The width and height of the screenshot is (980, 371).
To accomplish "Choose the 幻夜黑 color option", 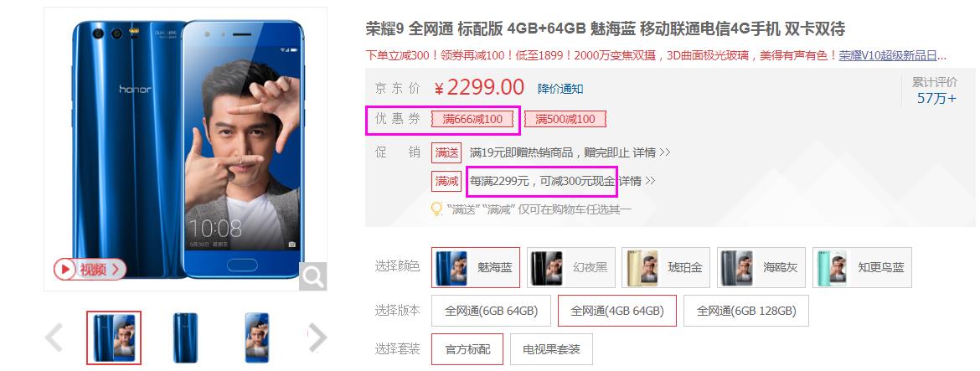I will tap(571, 267).
